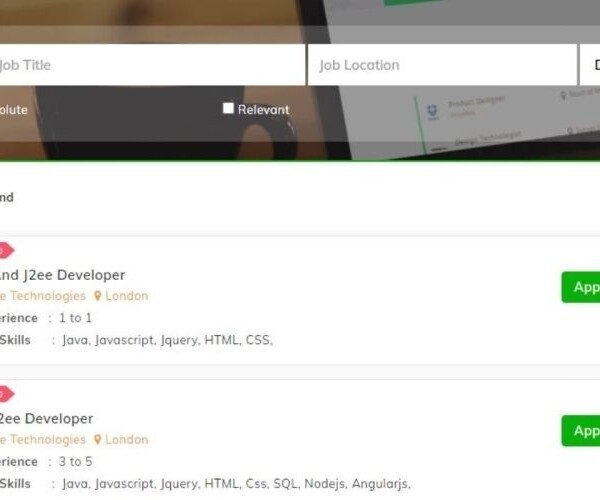Click the red tag badge on first job card
The width and height of the screenshot is (600, 500).
pos(6,251)
